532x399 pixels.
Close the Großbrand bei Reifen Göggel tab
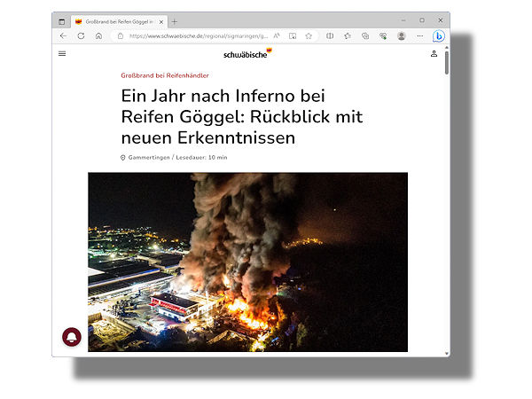pos(161,22)
